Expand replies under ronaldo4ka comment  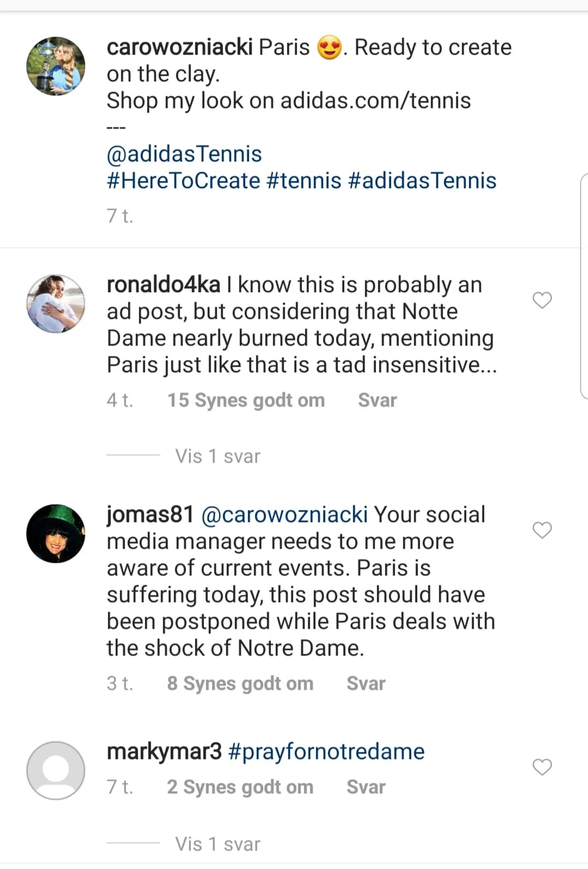pyautogui.click(x=217, y=456)
